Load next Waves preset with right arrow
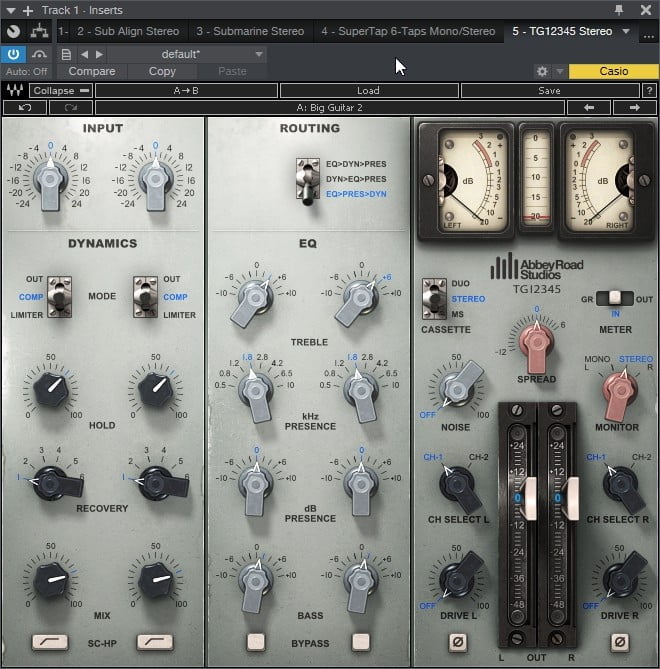This screenshot has width=660, height=669. tap(635, 108)
